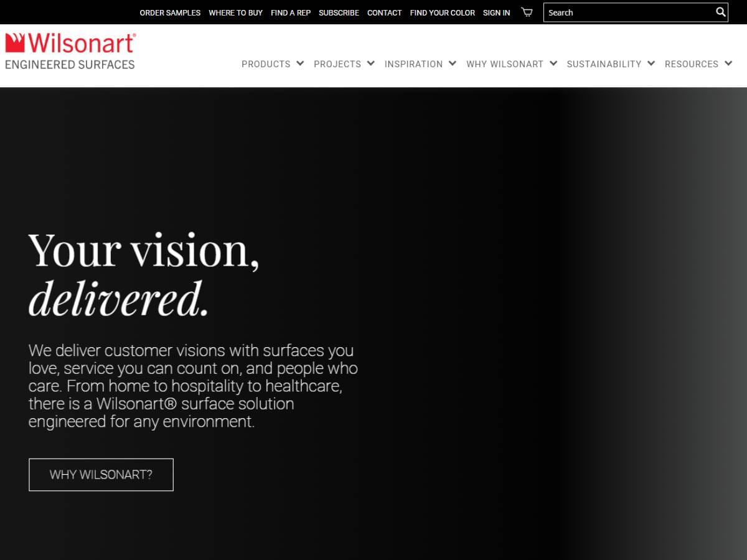Go home via the Wilsonart logo
The image size is (747, 560).
click(x=70, y=51)
